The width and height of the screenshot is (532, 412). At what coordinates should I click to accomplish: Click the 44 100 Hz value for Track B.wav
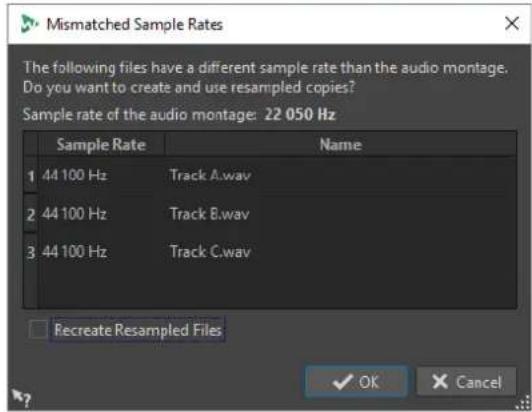pos(74,214)
